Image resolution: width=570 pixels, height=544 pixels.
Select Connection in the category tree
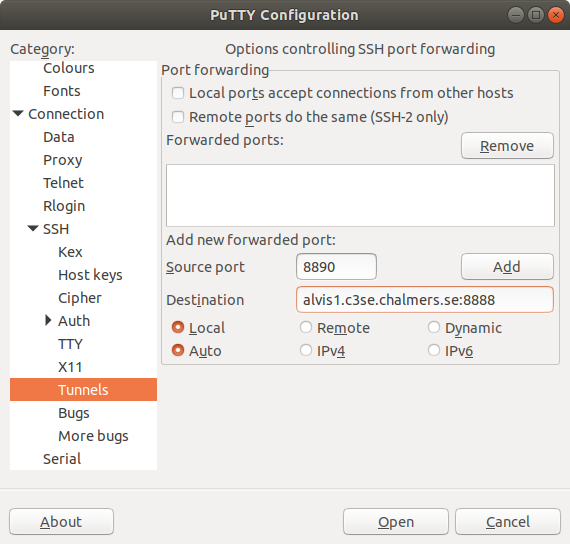(66, 114)
